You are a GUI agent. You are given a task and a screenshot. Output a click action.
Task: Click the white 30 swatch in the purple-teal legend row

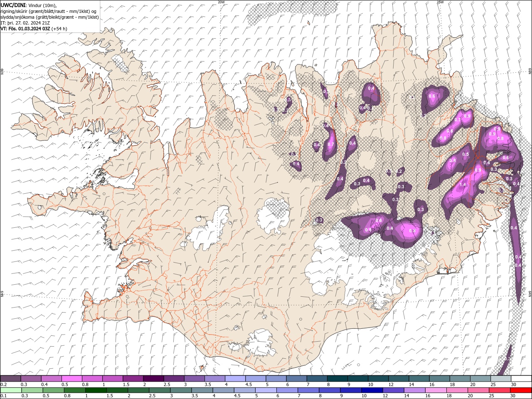click(x=521, y=379)
